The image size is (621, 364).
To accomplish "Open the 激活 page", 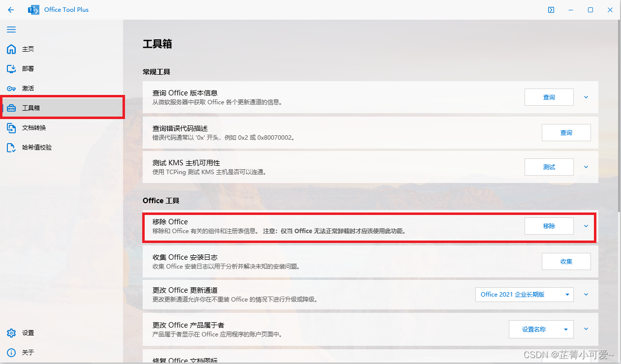I will pos(62,89).
